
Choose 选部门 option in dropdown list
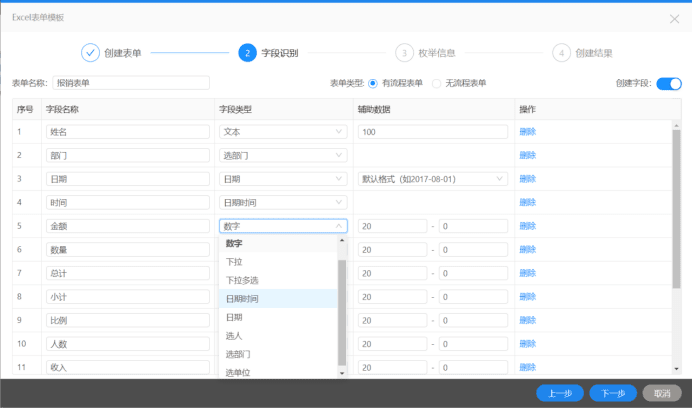[x=278, y=355]
